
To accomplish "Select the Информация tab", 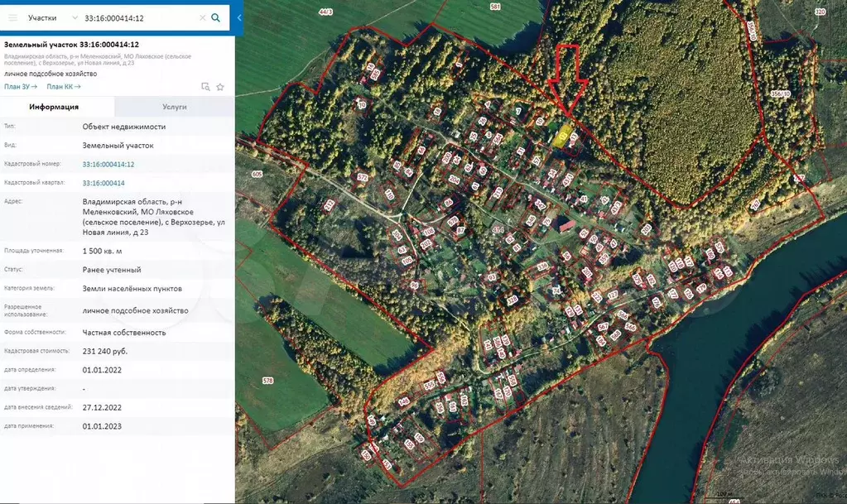I will (x=54, y=107).
